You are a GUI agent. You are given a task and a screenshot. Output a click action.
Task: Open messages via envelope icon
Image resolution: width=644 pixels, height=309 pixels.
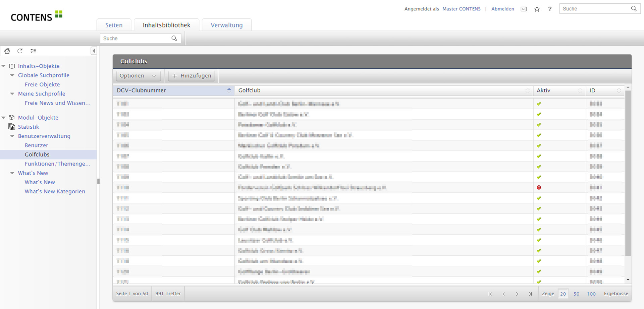coord(524,9)
